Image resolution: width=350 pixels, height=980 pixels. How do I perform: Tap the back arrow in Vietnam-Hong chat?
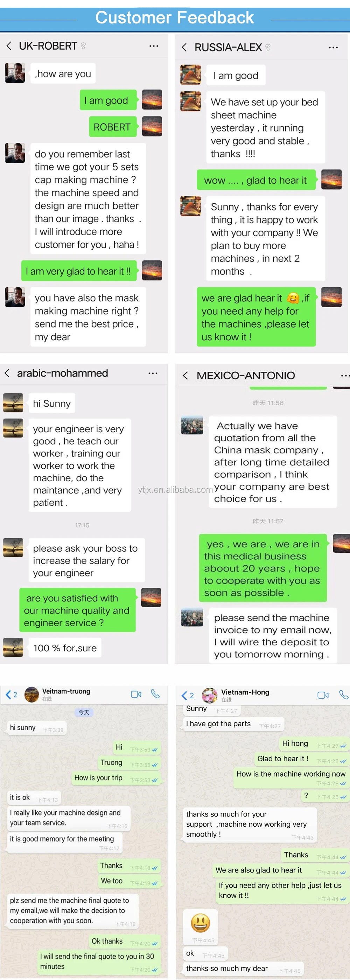click(184, 696)
